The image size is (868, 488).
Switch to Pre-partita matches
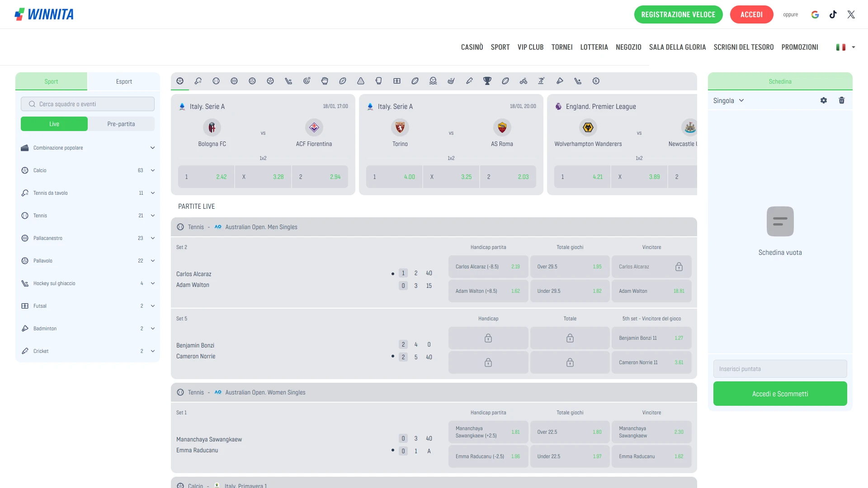coord(121,124)
